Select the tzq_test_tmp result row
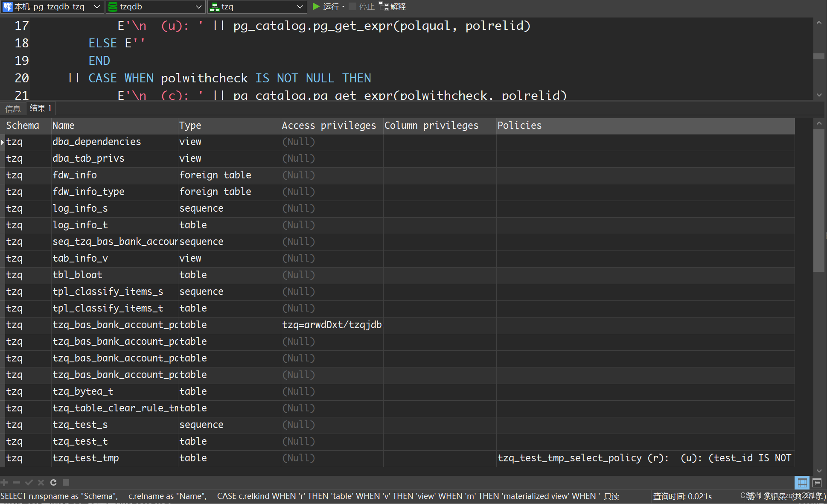Screen dimensions: 827x504 pyautogui.click(x=85, y=458)
